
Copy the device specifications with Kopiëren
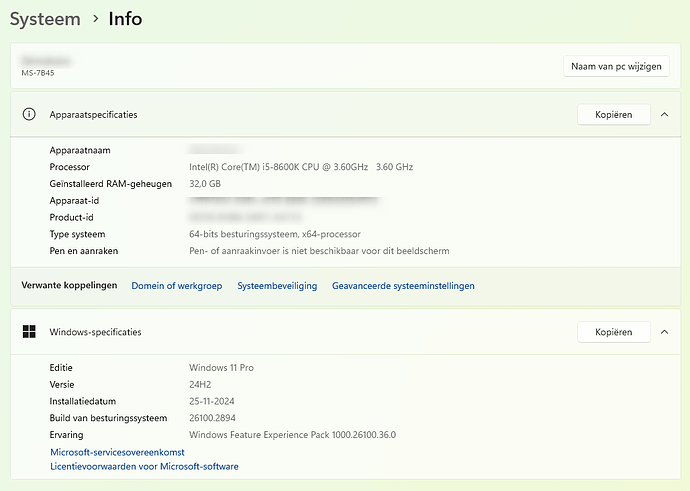(x=614, y=114)
